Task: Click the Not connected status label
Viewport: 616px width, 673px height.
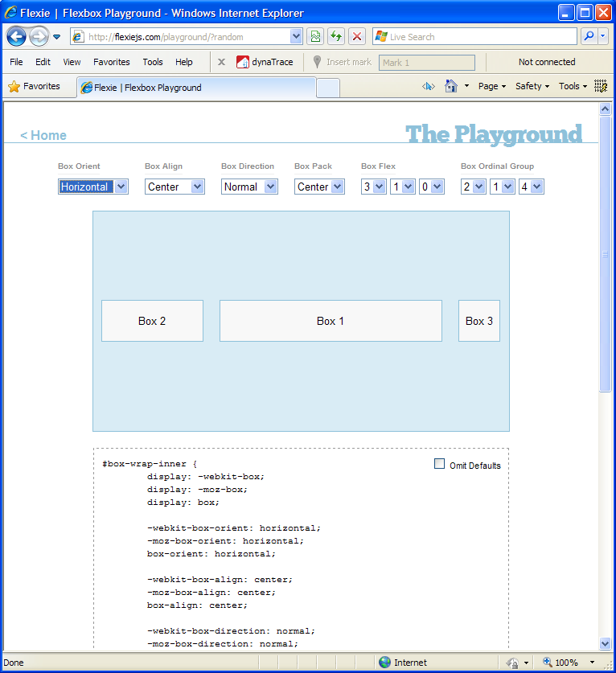Action: tap(547, 62)
